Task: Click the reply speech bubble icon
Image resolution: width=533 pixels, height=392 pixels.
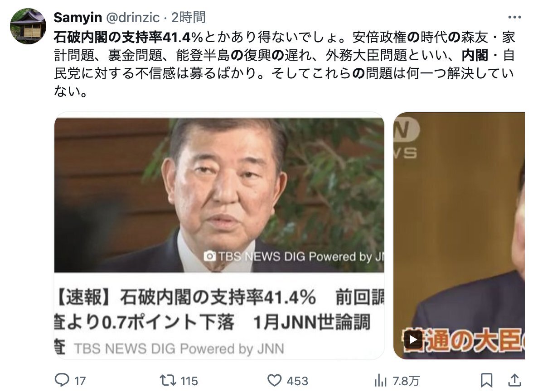Action: [x=62, y=380]
